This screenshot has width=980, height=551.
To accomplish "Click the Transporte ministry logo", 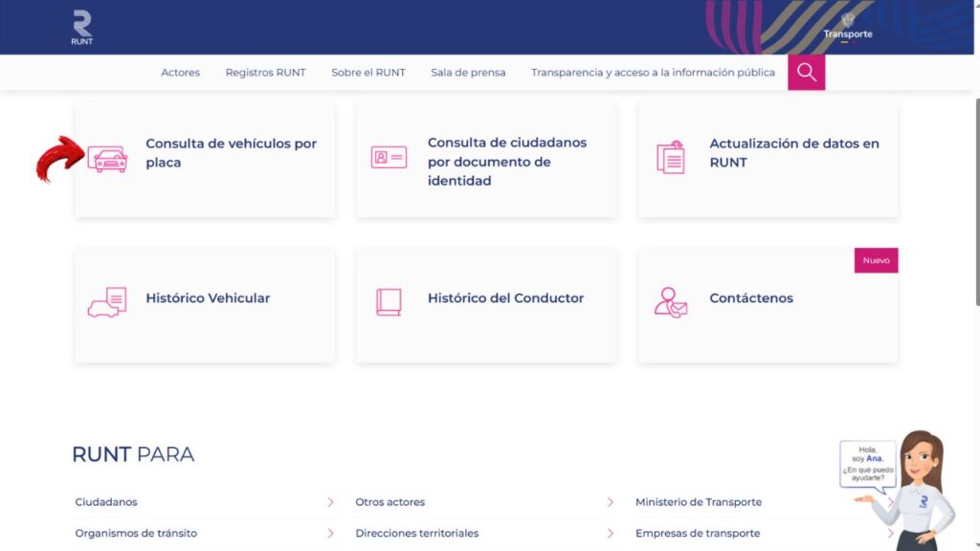I will (x=848, y=26).
